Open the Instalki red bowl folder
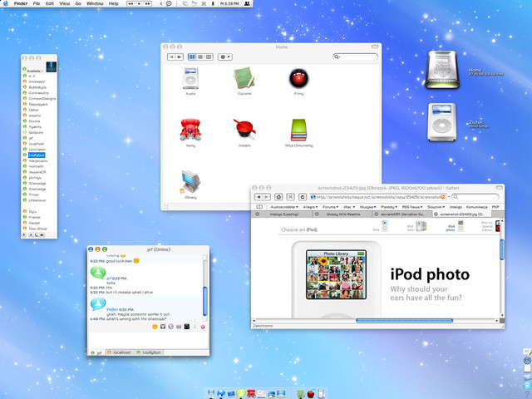 tap(244, 128)
